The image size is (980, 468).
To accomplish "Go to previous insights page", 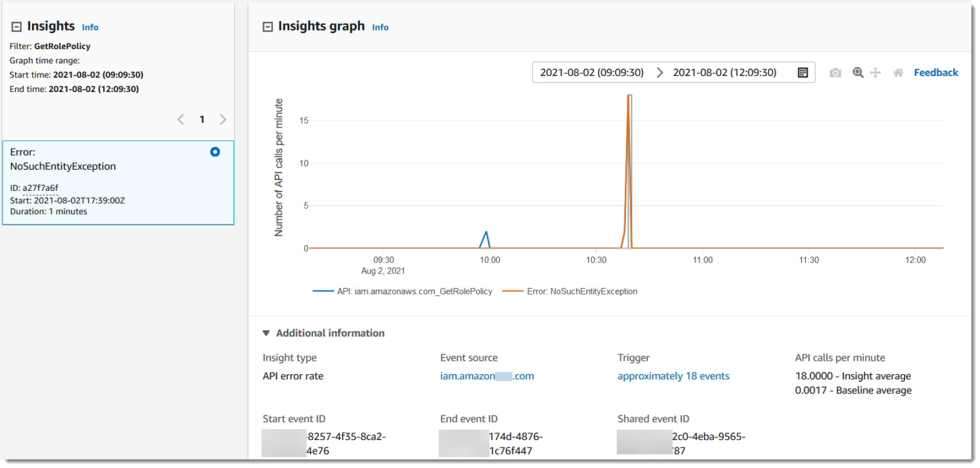I will 181,119.
